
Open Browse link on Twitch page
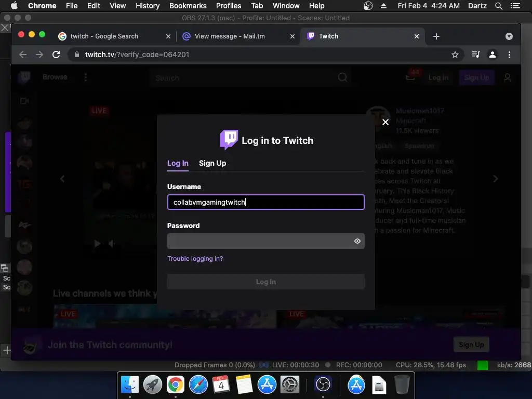[55, 77]
